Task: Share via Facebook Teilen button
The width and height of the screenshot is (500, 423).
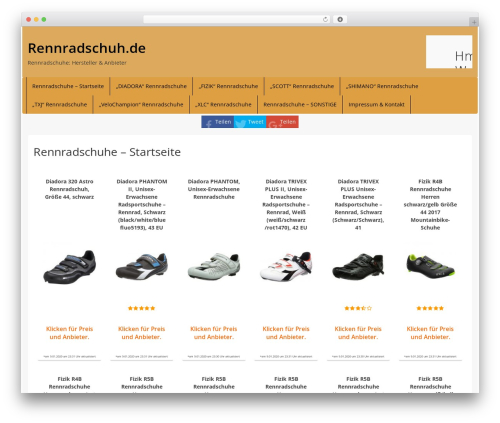Action: pos(218,122)
